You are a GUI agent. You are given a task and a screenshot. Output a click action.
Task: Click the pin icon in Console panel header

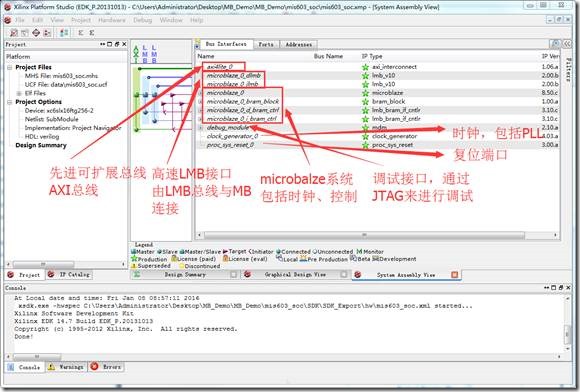click(x=546, y=287)
